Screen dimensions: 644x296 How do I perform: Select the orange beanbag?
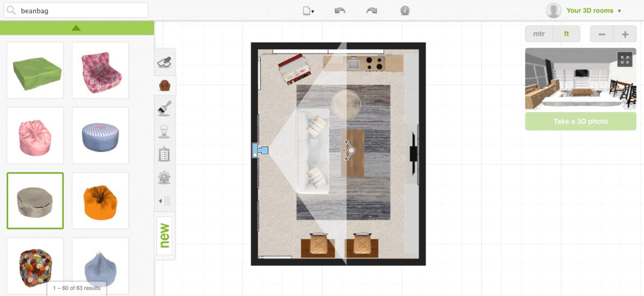100,201
